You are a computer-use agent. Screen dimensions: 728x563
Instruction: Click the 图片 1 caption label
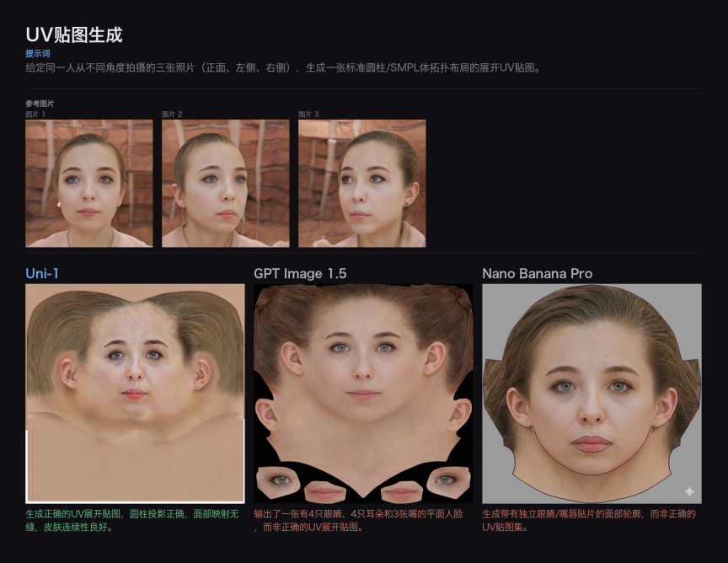[36, 114]
